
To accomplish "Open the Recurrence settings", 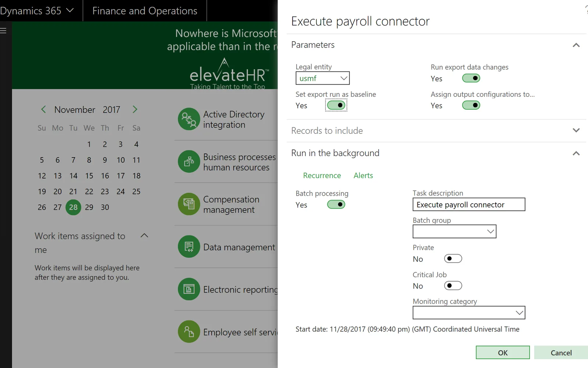I will [322, 176].
